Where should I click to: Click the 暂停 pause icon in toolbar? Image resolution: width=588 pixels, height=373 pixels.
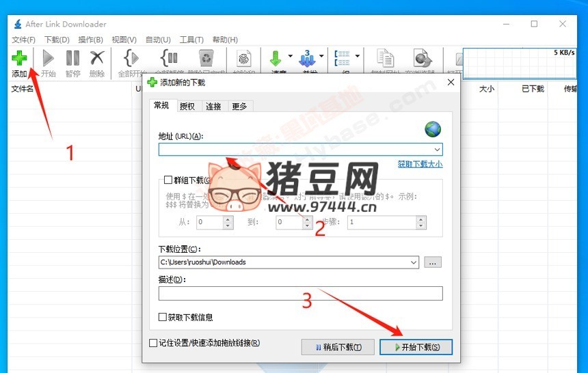(x=72, y=59)
